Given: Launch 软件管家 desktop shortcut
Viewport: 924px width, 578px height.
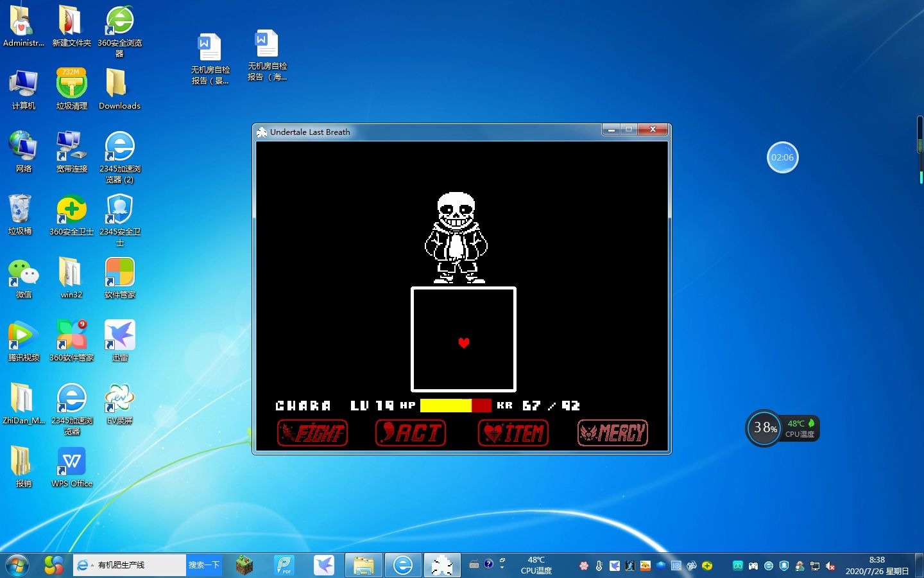Looking at the screenshot, I should point(119,278).
